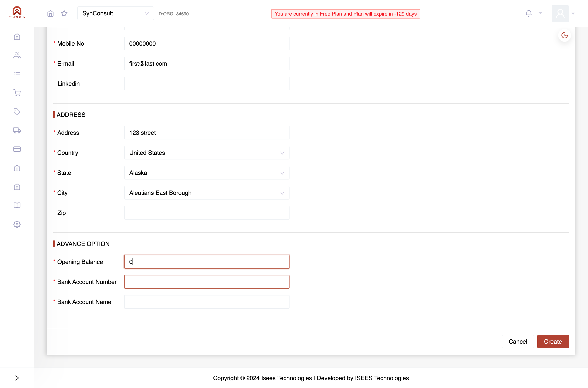Expand the sidebar with bottom chevron
The image size is (588, 388).
[17, 378]
